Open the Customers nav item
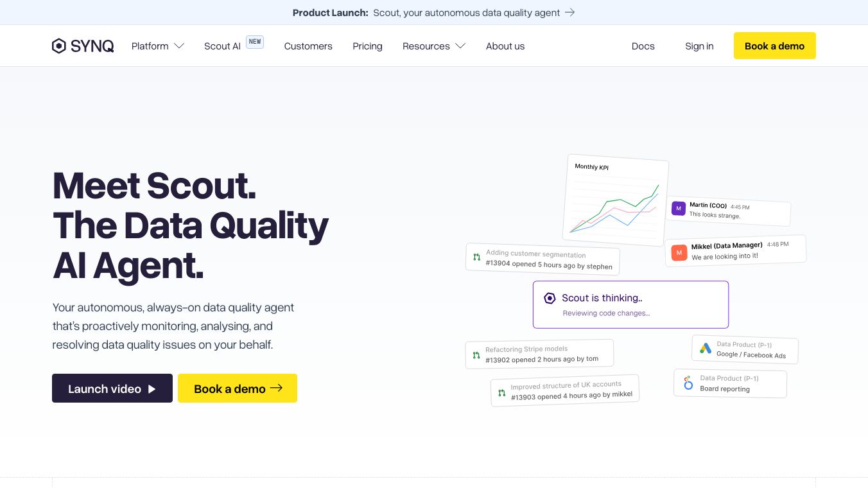 coord(308,46)
